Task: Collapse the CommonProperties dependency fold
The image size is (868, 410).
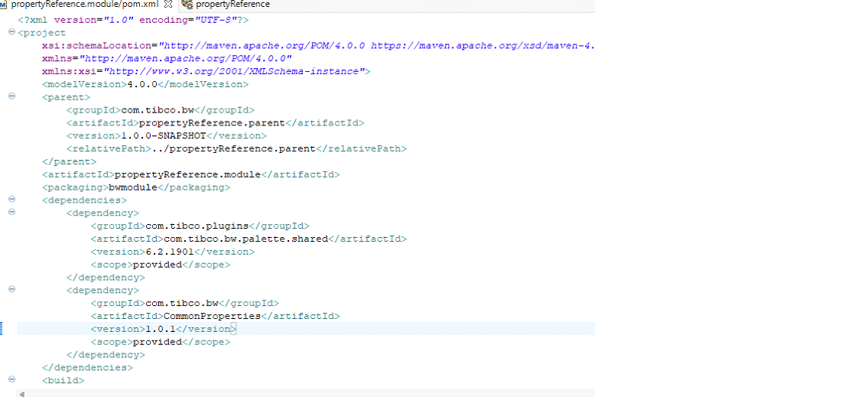Action: [12, 289]
